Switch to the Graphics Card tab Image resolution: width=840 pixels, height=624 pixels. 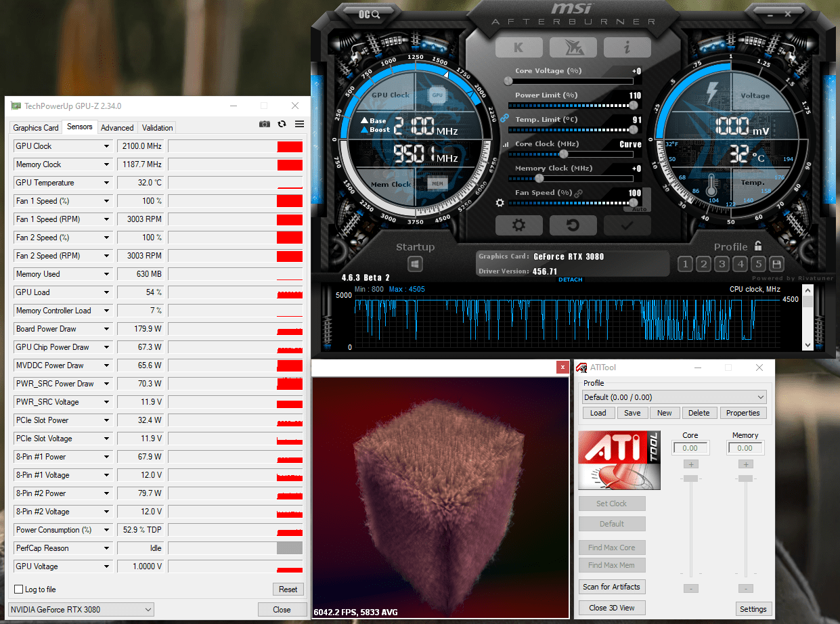click(36, 128)
